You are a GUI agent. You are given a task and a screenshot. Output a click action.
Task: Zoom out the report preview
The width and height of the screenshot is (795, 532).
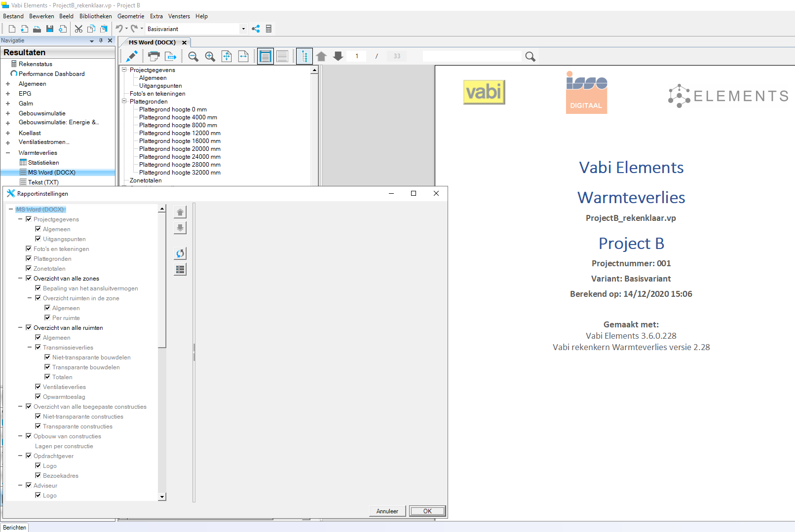click(x=193, y=57)
